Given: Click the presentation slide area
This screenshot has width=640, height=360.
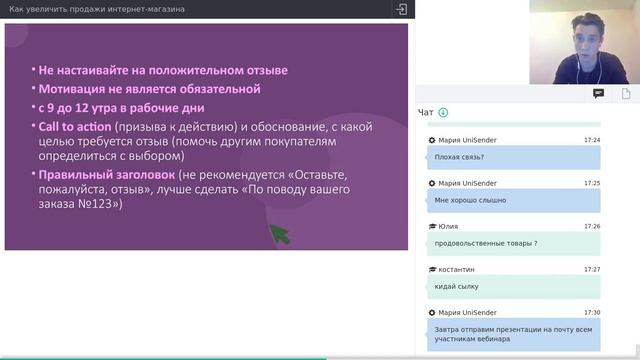Looking at the screenshot, I should [206, 137].
